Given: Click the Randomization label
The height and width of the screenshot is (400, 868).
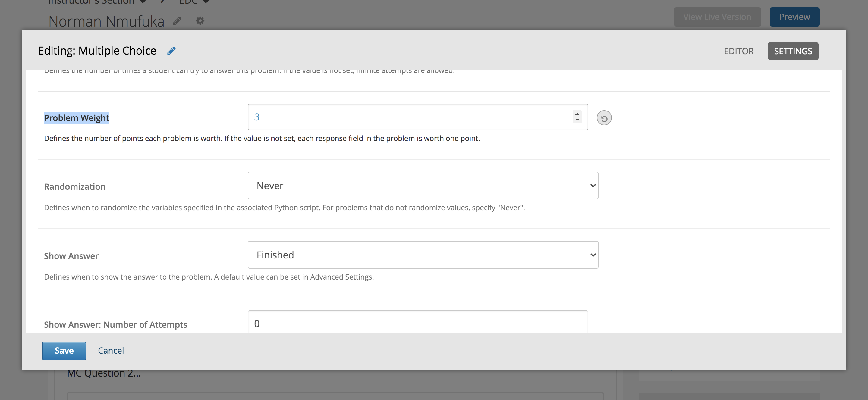Looking at the screenshot, I should click(x=74, y=187).
